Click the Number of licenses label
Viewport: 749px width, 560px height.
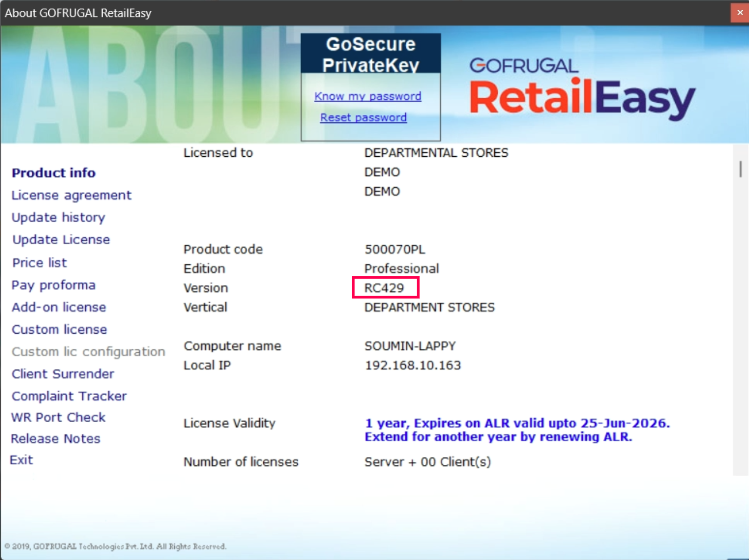click(241, 462)
